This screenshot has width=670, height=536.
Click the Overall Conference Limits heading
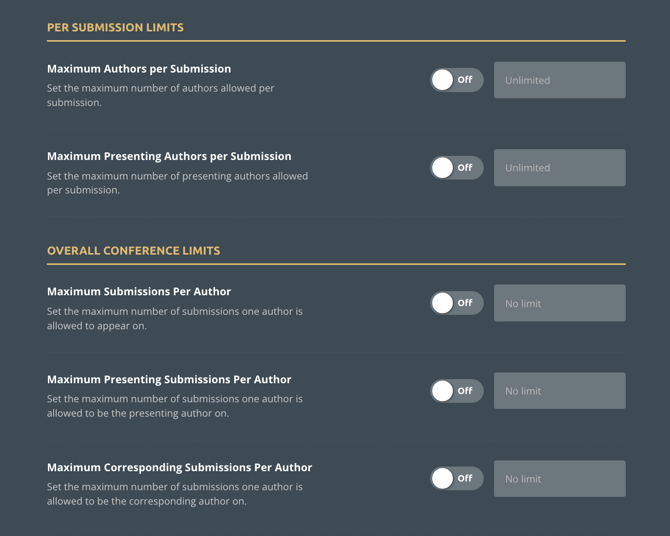(133, 250)
